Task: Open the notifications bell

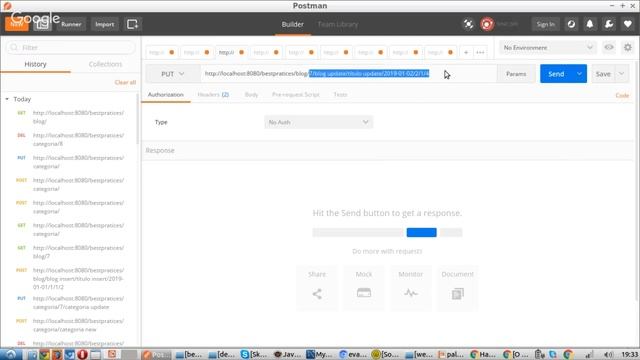Action: [x=590, y=24]
